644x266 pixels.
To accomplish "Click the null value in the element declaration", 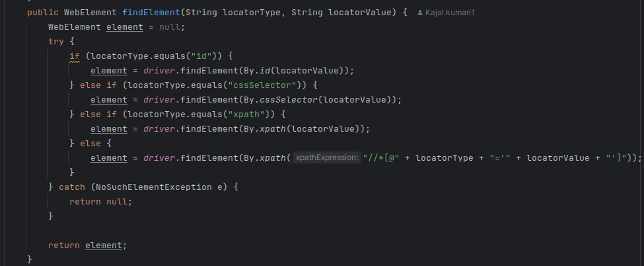I will tap(170, 27).
